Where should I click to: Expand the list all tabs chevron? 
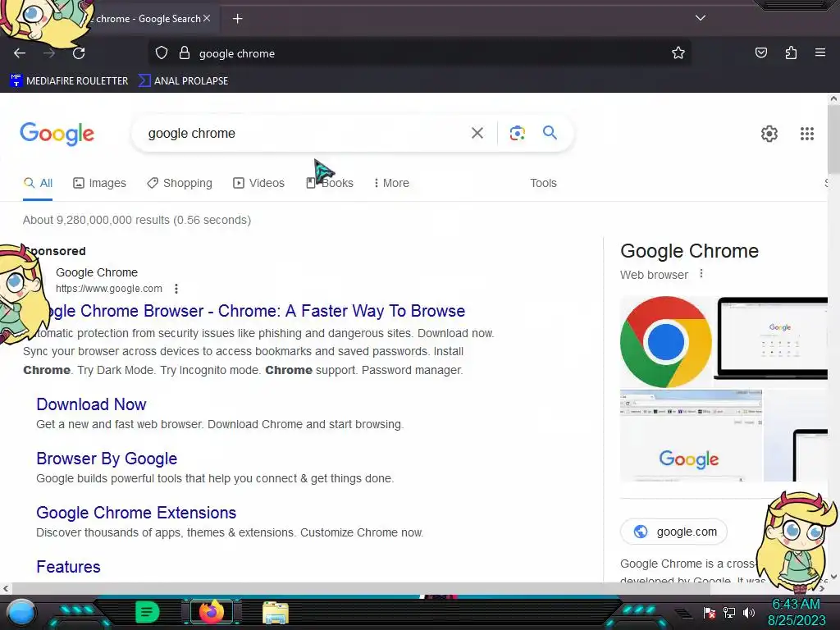point(701,18)
